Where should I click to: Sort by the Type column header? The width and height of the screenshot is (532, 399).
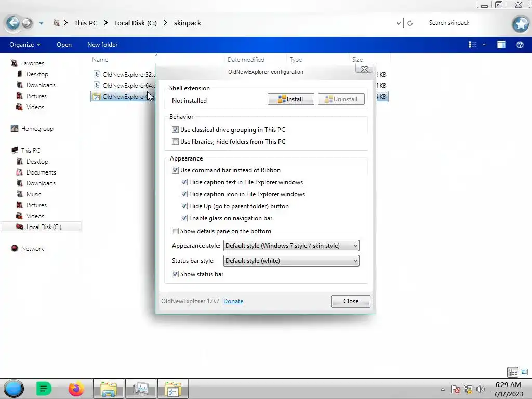pos(296,59)
